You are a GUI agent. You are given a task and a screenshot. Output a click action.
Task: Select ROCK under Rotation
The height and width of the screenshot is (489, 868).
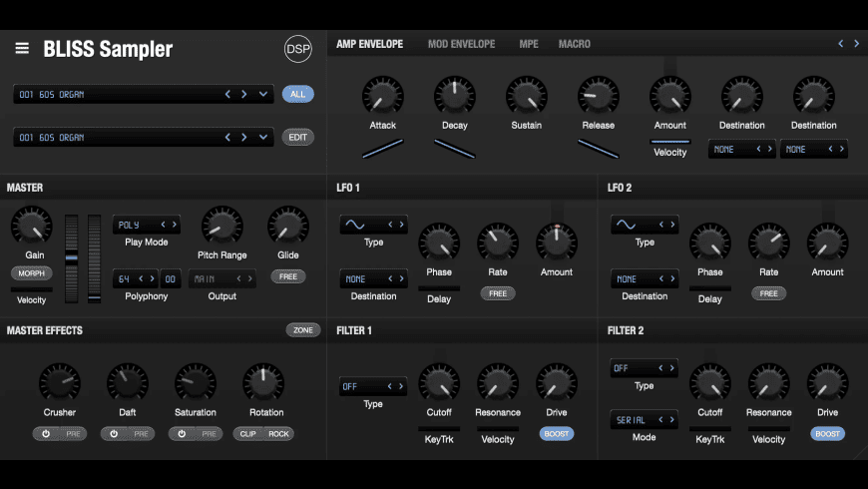tap(278, 434)
